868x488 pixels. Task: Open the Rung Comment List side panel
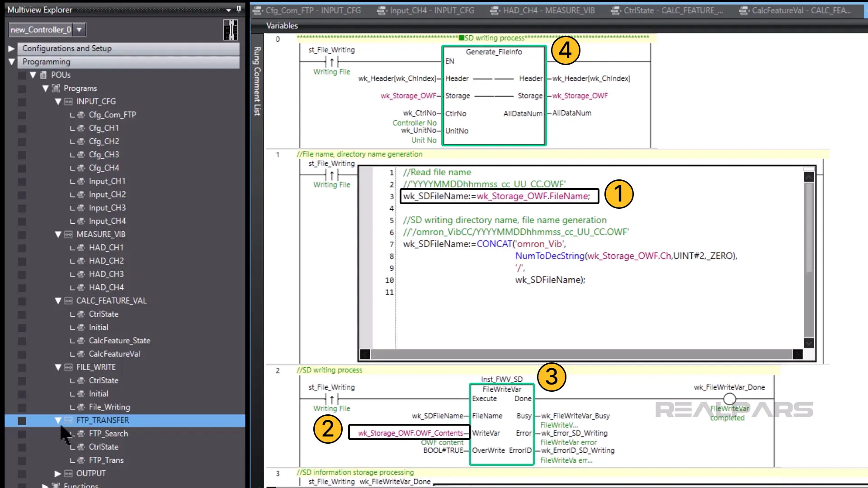tap(257, 81)
